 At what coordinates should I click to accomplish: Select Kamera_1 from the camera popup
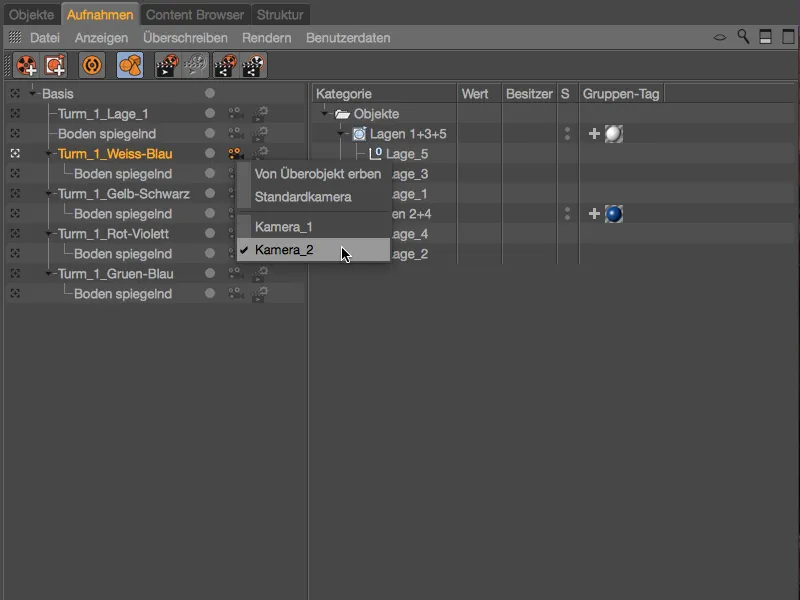click(x=313, y=227)
